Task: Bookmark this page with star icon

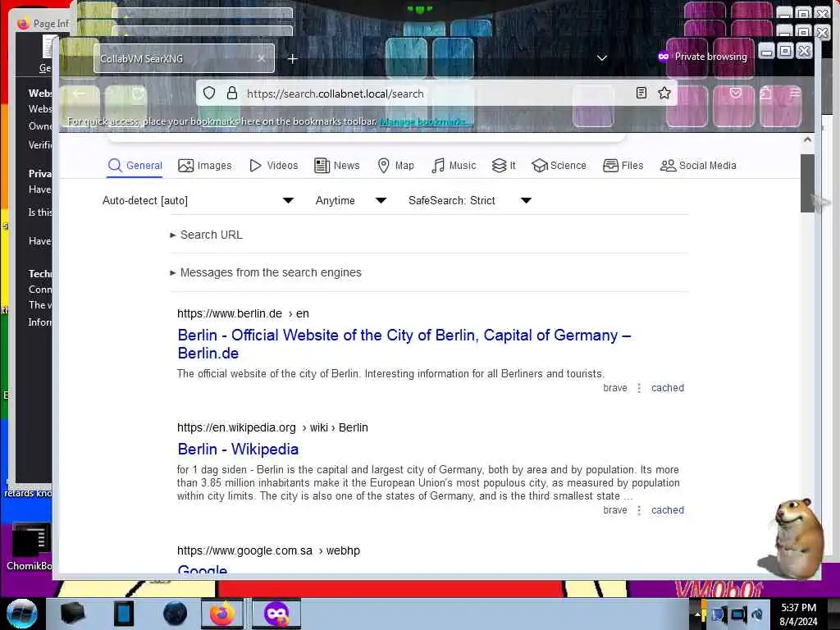Action: click(664, 93)
